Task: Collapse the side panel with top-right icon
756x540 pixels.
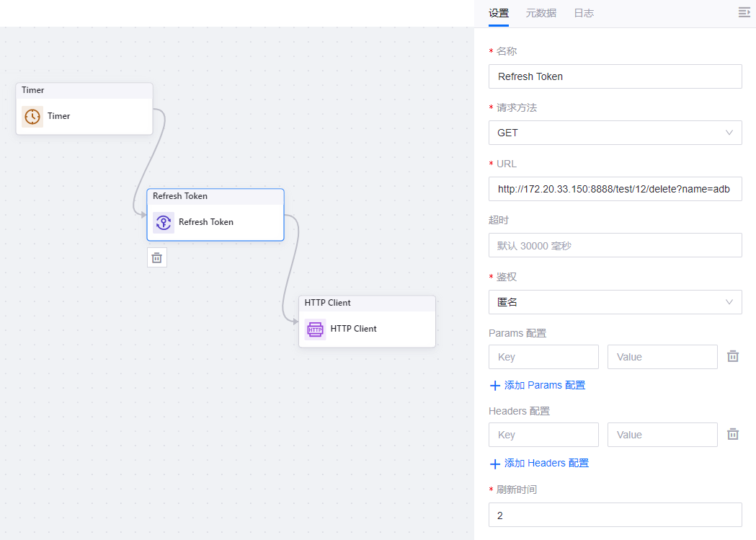Action: [744, 12]
